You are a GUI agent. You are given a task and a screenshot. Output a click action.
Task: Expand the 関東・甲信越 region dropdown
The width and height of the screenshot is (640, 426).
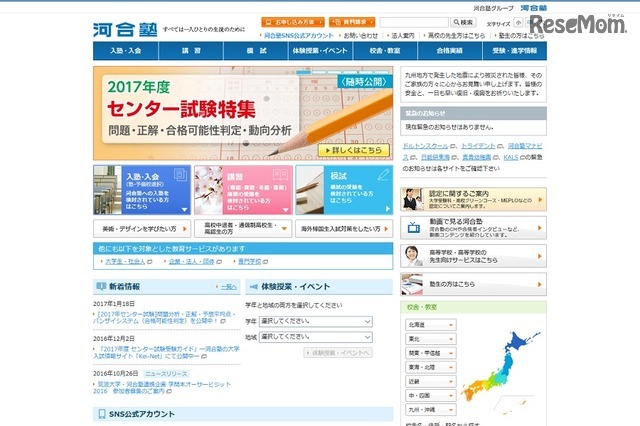(x=430, y=353)
